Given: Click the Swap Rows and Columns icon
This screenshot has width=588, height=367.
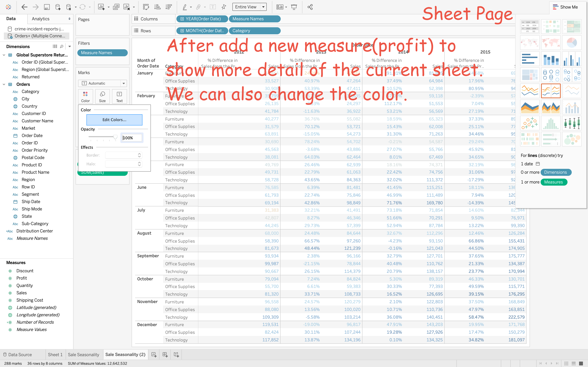Looking at the screenshot, I should (x=146, y=7).
